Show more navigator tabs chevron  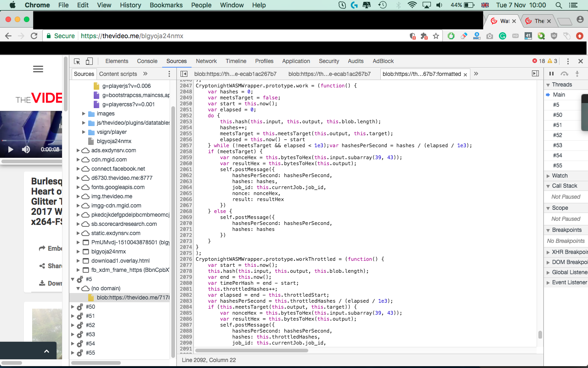pos(145,74)
